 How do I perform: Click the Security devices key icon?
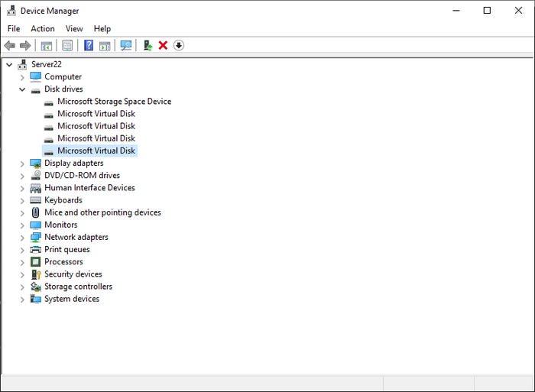[36, 274]
